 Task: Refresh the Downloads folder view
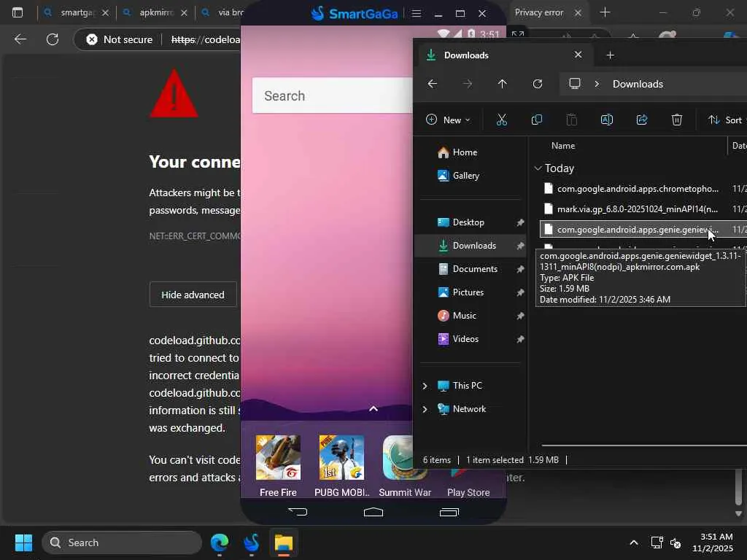pos(538,84)
